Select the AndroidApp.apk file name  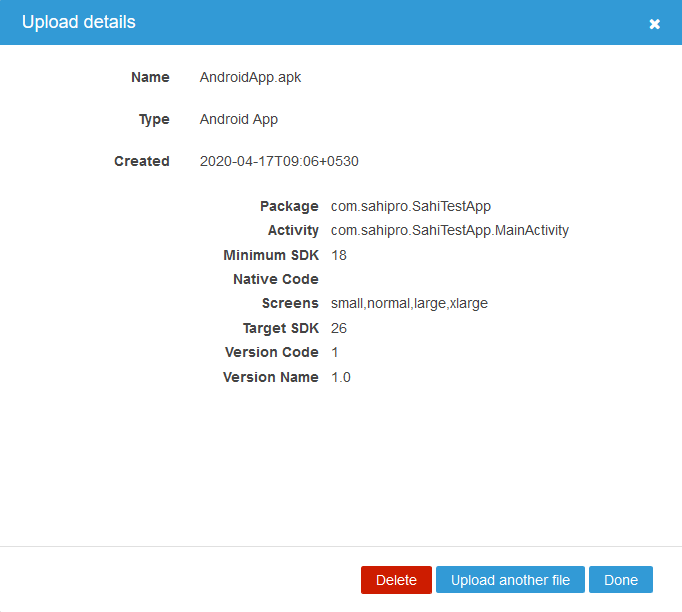[250, 78]
